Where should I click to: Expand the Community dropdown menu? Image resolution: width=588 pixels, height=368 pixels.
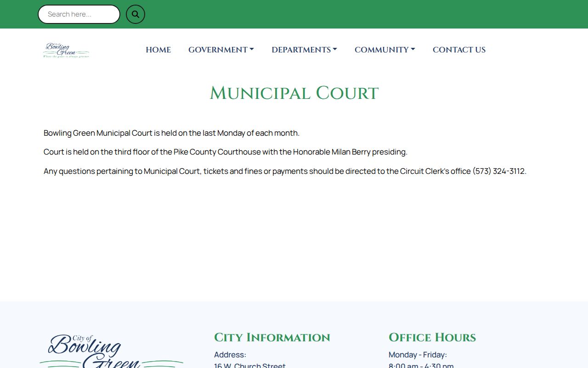click(384, 50)
